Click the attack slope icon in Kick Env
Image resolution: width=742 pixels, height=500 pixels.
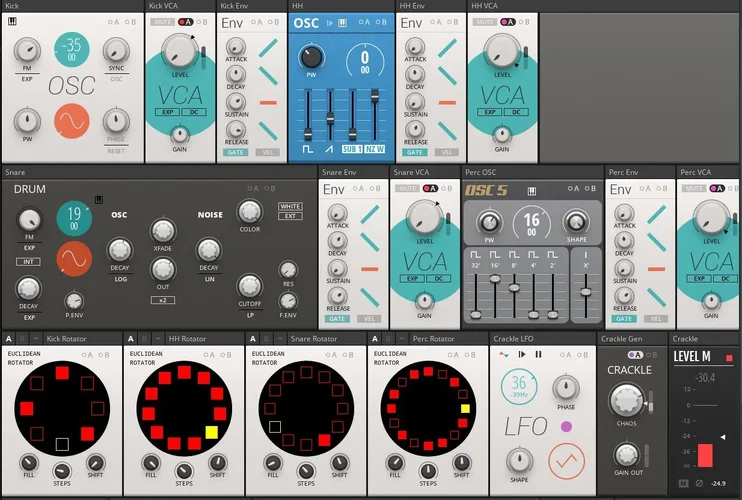pyautogui.click(x=268, y=48)
